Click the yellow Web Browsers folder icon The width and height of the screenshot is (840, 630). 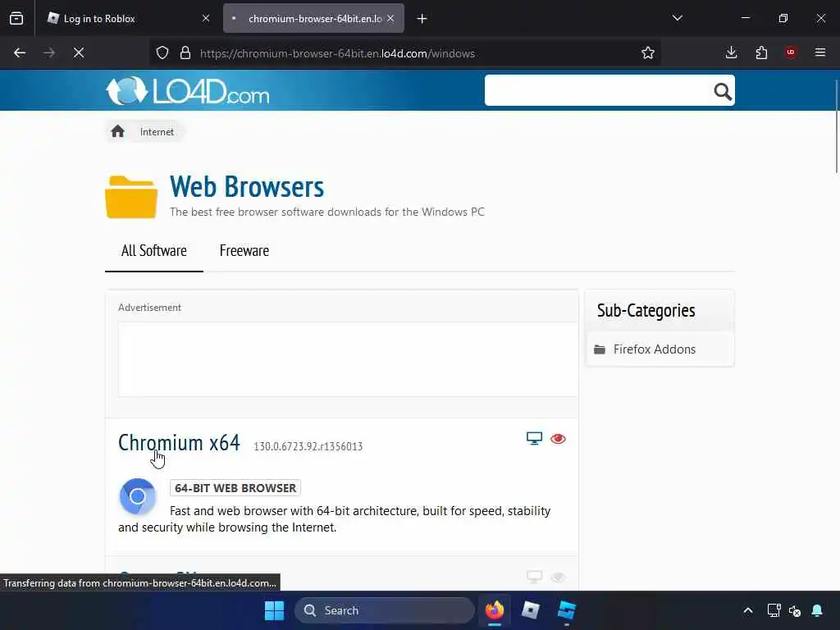131,197
